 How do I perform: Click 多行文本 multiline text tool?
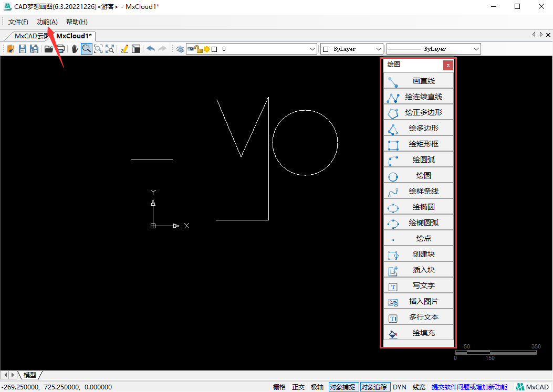coord(418,317)
